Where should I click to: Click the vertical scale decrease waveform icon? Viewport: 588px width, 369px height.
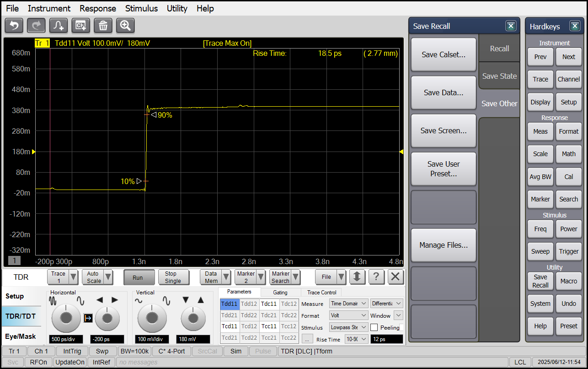[139, 301]
